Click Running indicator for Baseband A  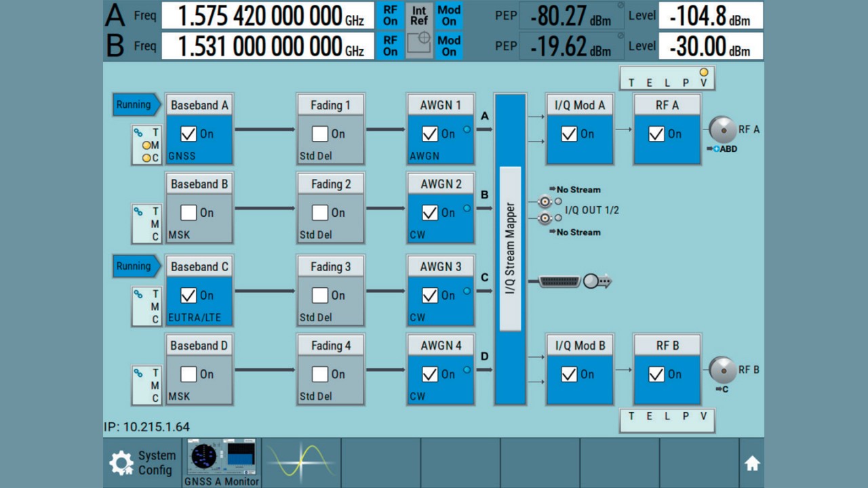point(137,104)
